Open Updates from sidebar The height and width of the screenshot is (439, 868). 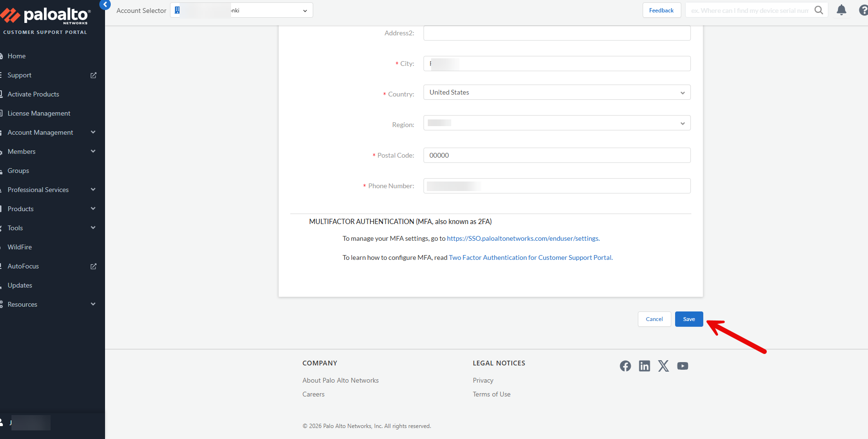tap(20, 285)
